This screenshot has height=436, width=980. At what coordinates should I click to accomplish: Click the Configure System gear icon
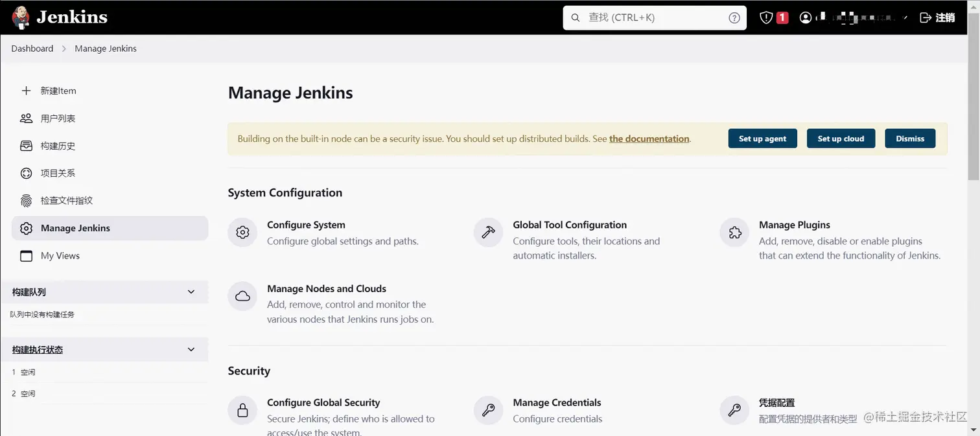pos(243,233)
